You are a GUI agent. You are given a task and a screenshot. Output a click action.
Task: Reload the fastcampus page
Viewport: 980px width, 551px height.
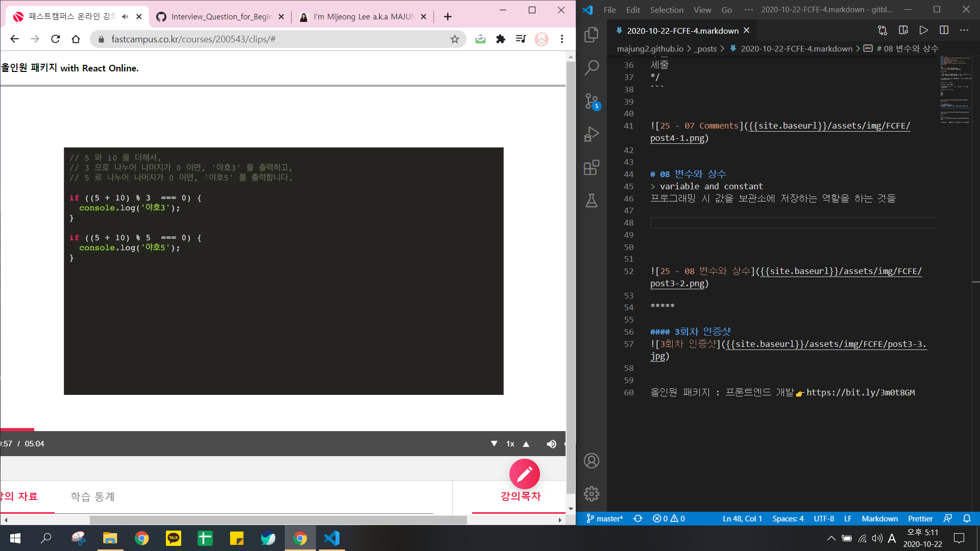pyautogui.click(x=56, y=39)
